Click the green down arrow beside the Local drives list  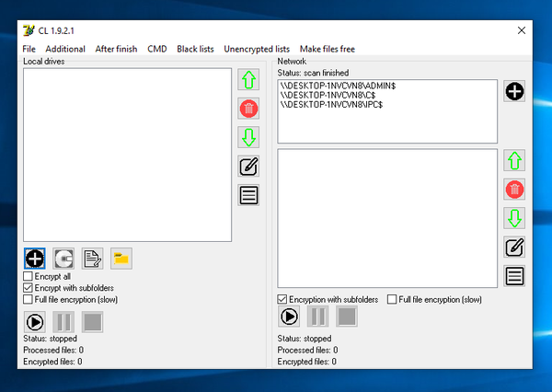(248, 137)
